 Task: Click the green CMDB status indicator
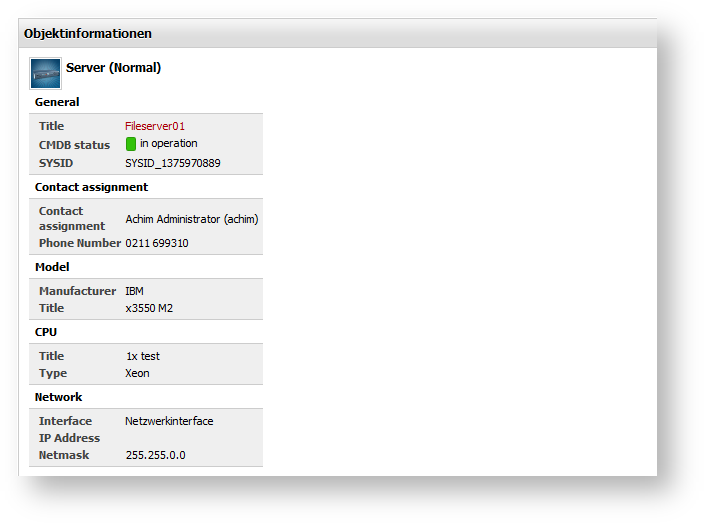[x=131, y=144]
